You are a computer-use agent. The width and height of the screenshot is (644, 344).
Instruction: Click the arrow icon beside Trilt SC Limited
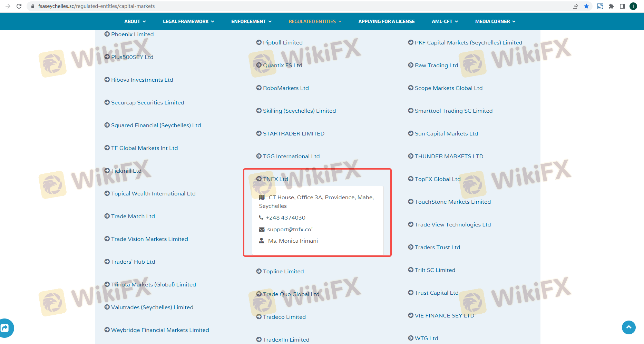click(x=411, y=270)
